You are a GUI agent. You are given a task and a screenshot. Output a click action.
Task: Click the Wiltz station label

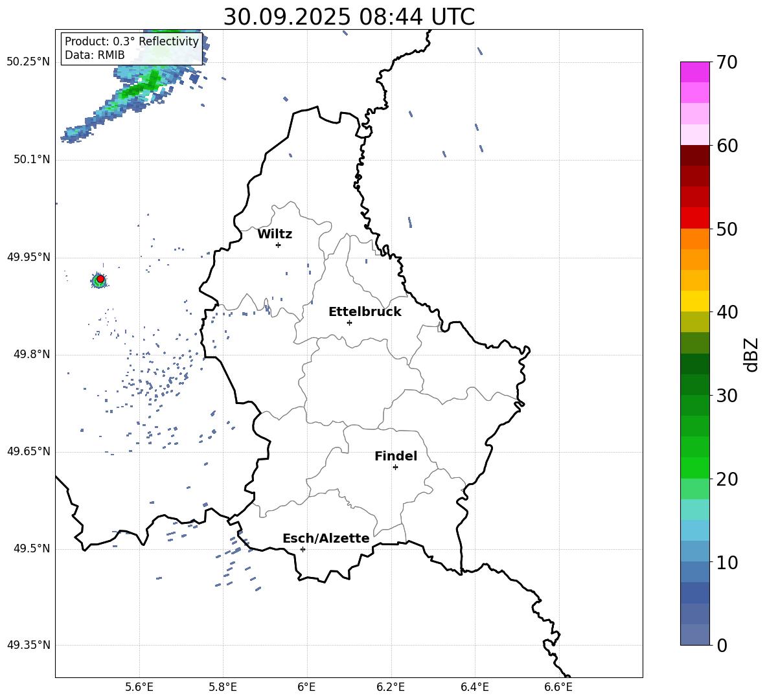(x=275, y=234)
